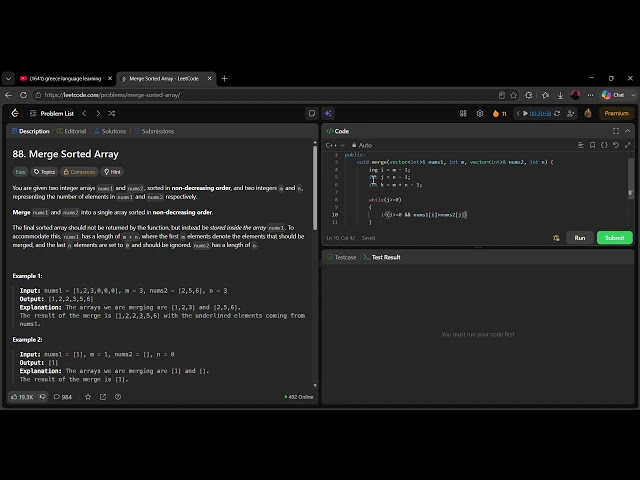This screenshot has height=480, width=640.
Task: Open LeetCode settings gear
Action: (480, 113)
